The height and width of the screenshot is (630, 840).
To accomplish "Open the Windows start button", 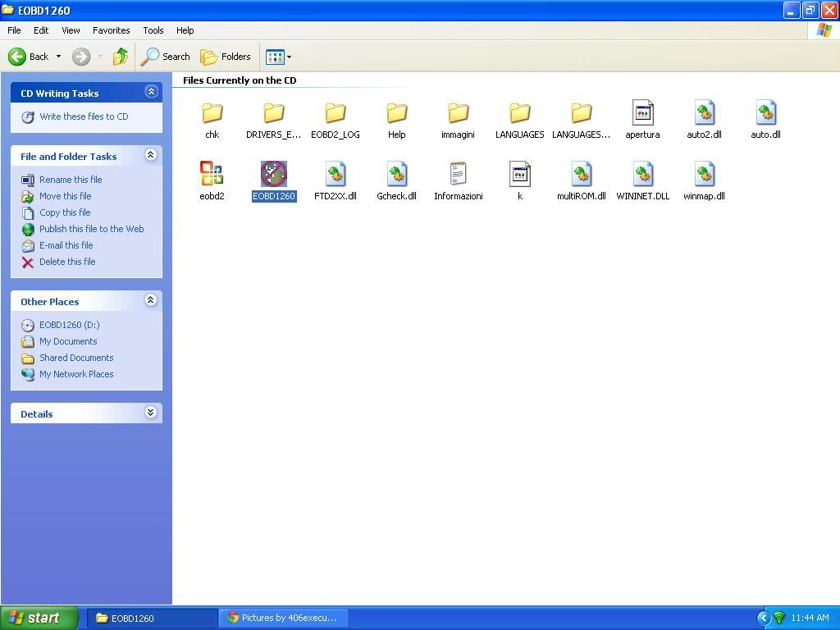I will pos(39,618).
